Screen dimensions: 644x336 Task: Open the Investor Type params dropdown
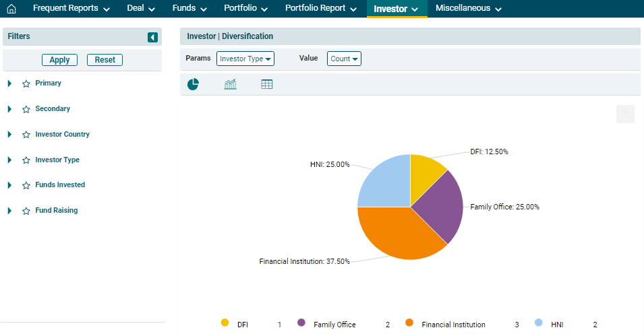245,59
